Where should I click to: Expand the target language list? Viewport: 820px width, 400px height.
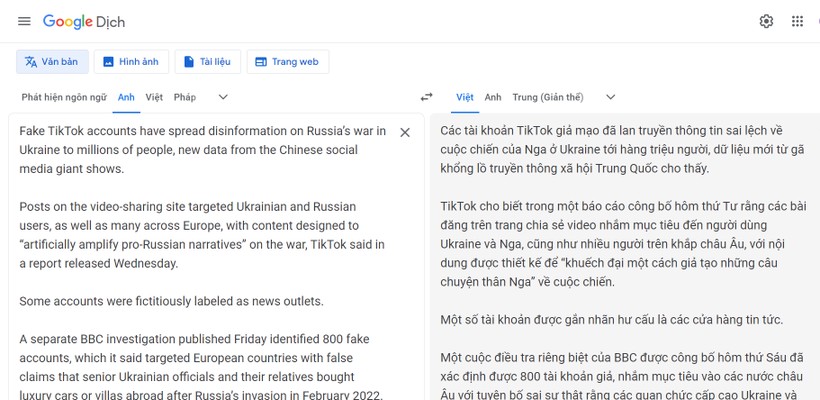tap(610, 97)
